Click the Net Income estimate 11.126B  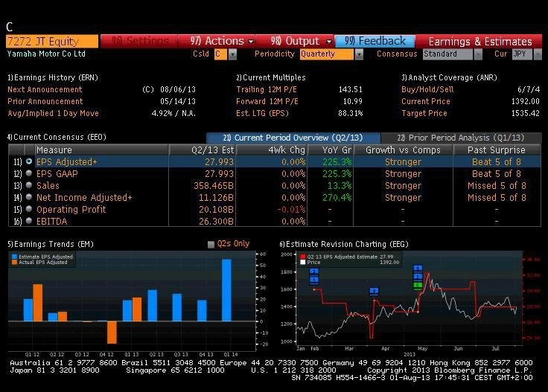216,198
